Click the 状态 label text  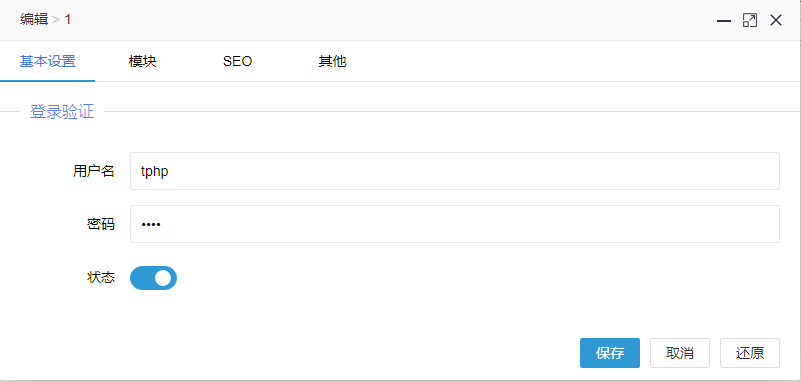(101, 278)
